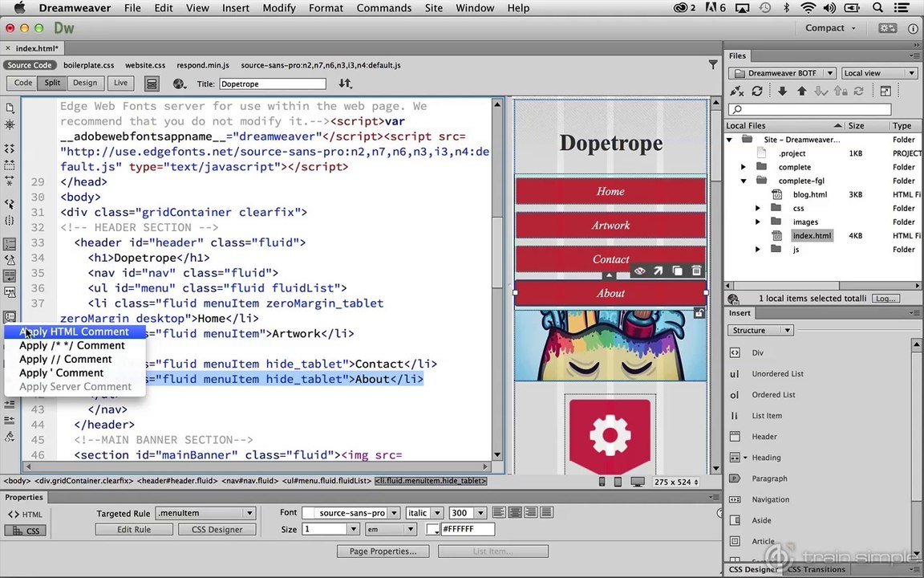The image size is (924, 578).
Task: Expand the js folder
Action: tap(758, 250)
